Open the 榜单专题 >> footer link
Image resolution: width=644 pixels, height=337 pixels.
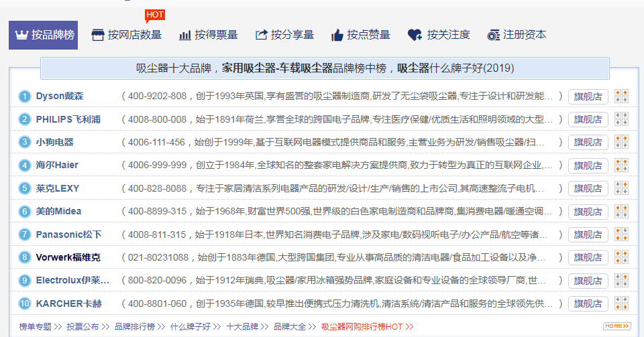(40, 327)
